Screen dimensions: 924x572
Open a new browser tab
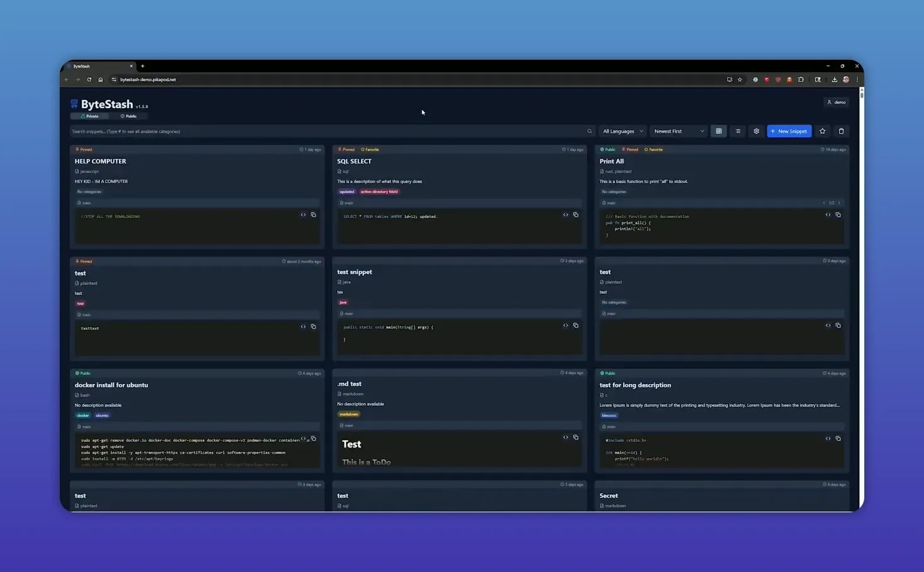tap(143, 66)
